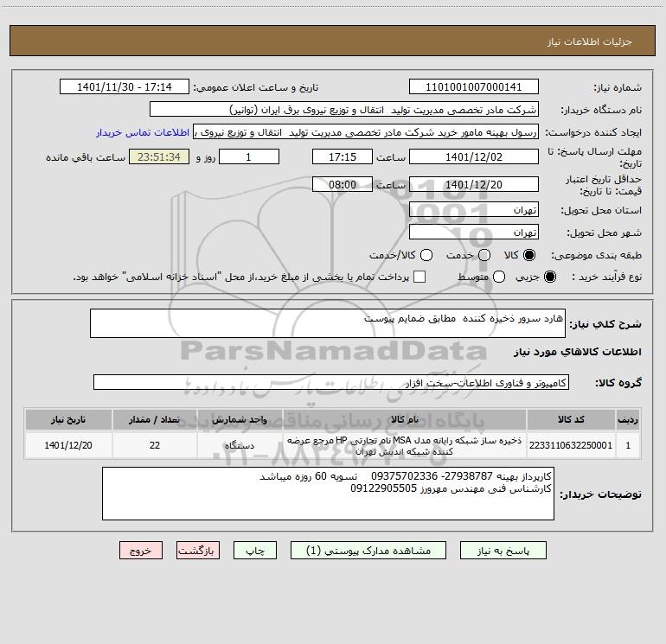Click the توضیحات خریدار text area

(x=329, y=494)
